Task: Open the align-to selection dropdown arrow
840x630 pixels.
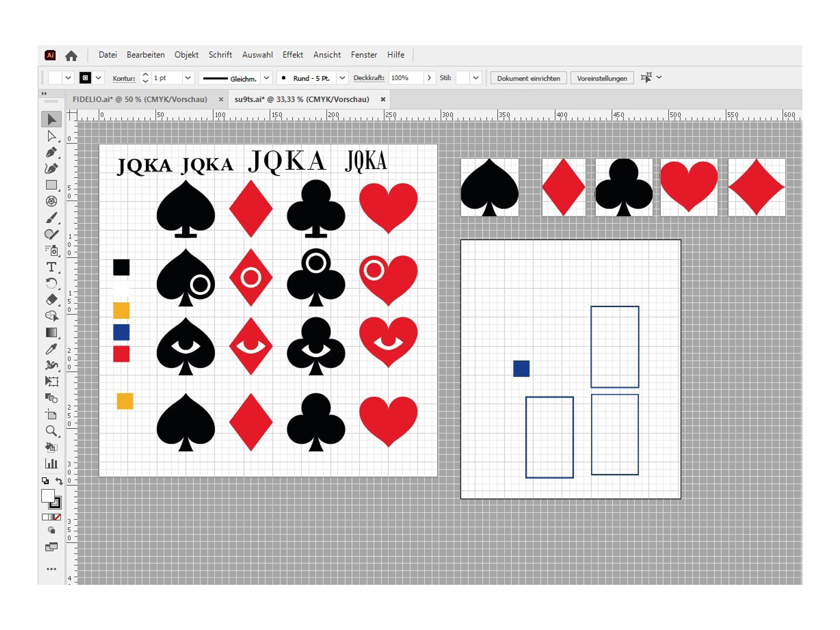Action: click(x=659, y=77)
